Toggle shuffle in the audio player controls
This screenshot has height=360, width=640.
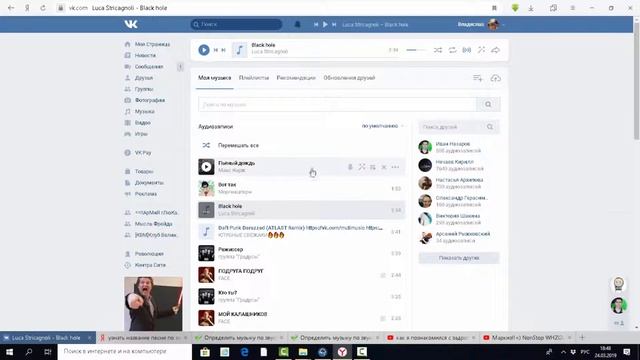point(438,50)
